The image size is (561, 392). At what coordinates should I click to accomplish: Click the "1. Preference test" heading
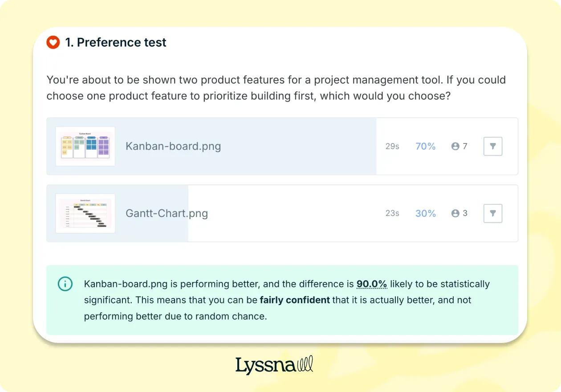tap(116, 43)
